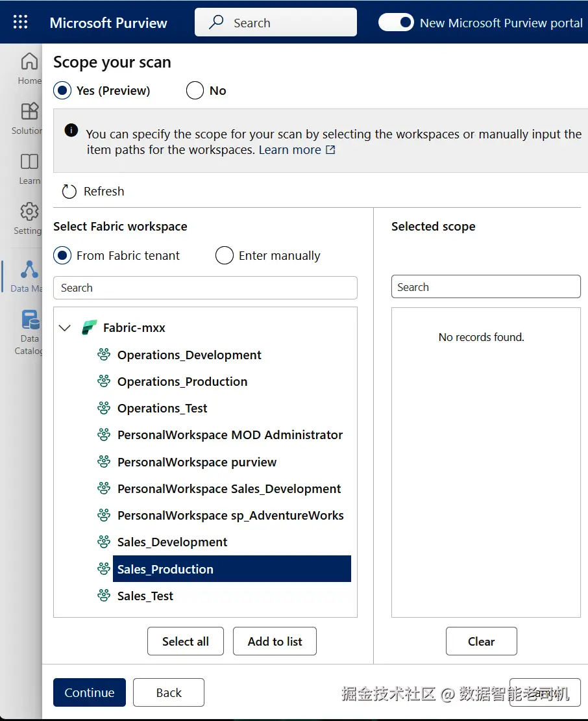588x721 pixels.
Task: Select PersonalWorkspace MOD Administrator
Action: [x=230, y=435]
